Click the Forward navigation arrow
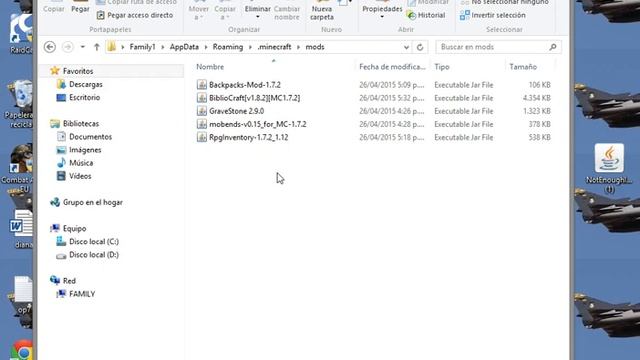The height and width of the screenshot is (360, 640). [67, 47]
